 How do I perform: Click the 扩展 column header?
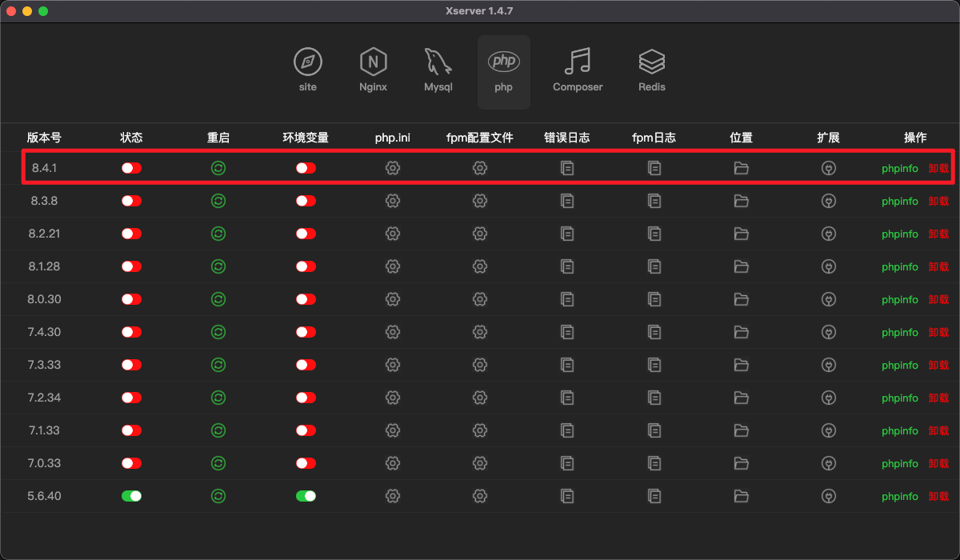(829, 138)
